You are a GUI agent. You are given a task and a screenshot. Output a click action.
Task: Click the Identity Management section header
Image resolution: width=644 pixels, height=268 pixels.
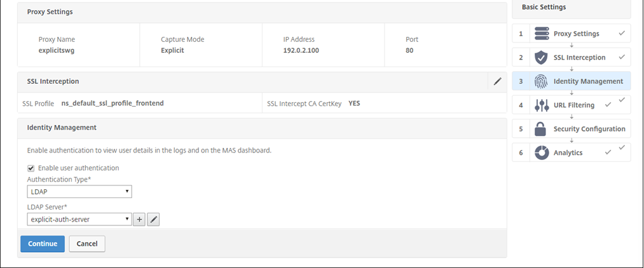click(62, 128)
